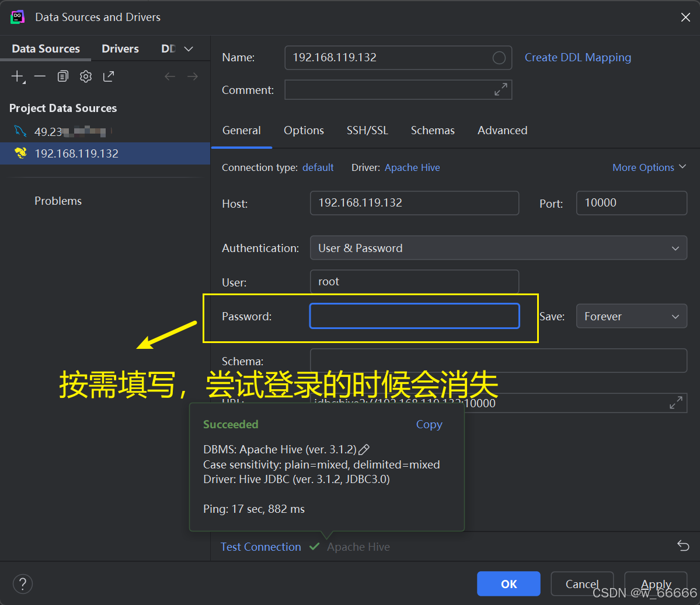The width and height of the screenshot is (700, 605).
Task: Copy the connection test result
Action: click(x=429, y=424)
